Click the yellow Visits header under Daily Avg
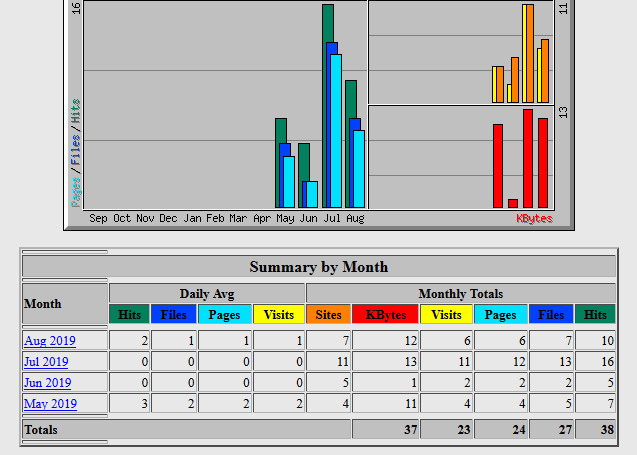This screenshot has width=637, height=455. click(x=278, y=314)
